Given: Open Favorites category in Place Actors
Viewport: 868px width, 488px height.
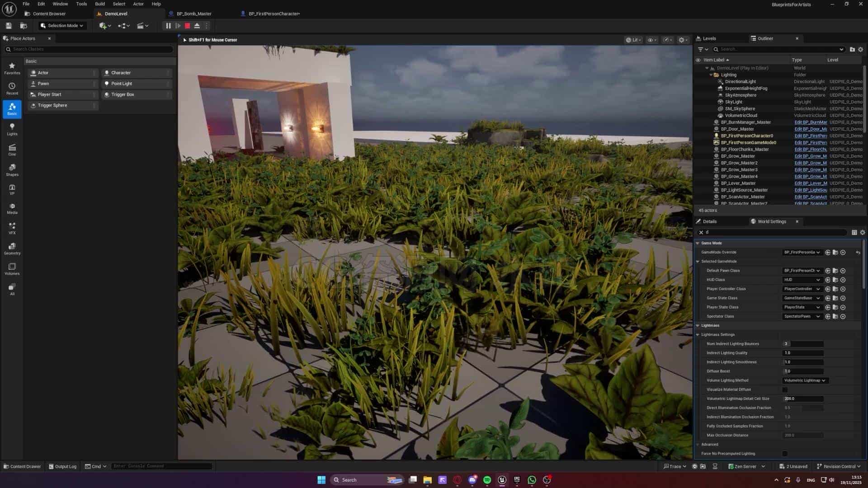Looking at the screenshot, I should pos(12,68).
